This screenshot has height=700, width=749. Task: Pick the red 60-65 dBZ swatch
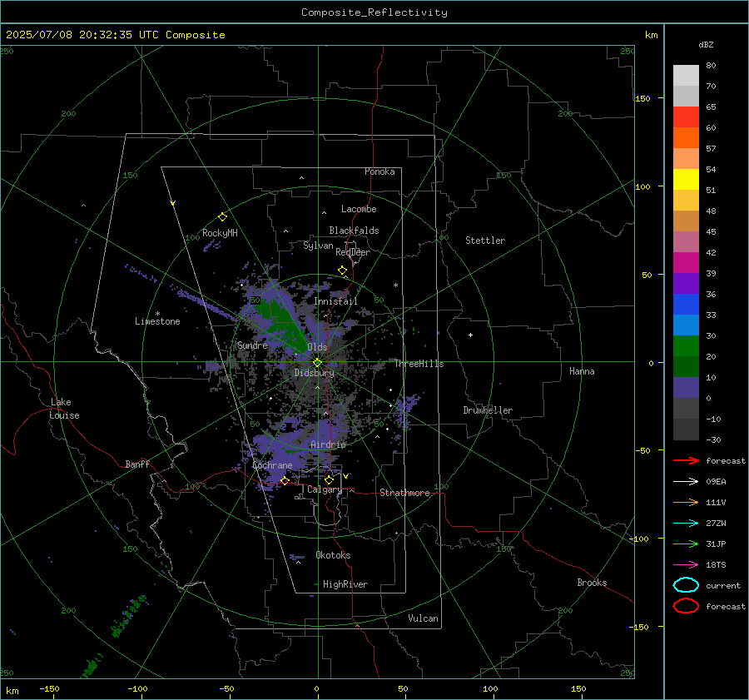pos(686,117)
